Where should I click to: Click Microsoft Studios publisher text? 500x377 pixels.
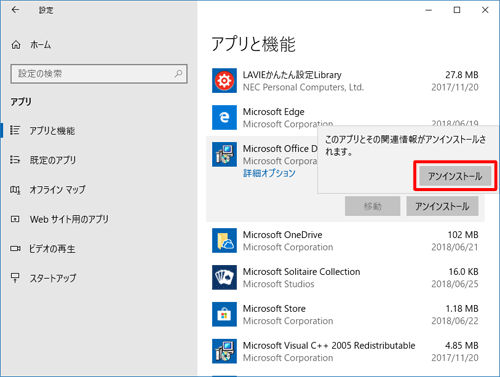pos(278,284)
